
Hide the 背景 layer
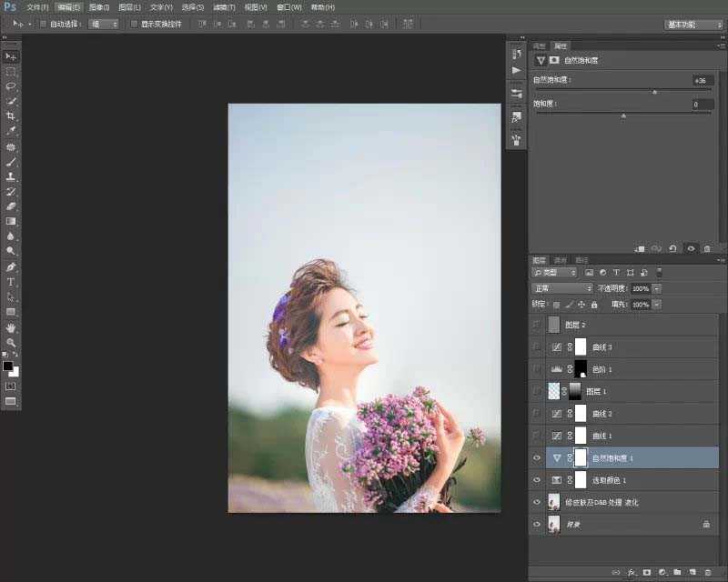point(537,525)
